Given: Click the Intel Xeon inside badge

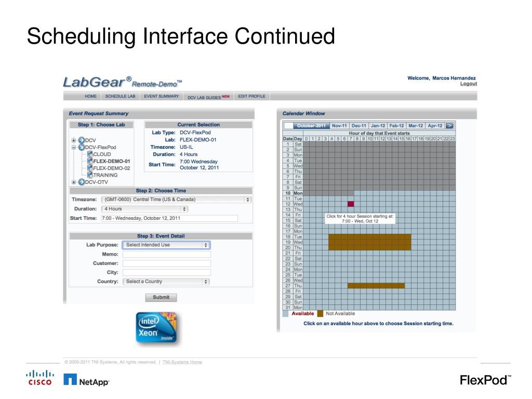Looking at the screenshot, I should (x=156, y=328).
